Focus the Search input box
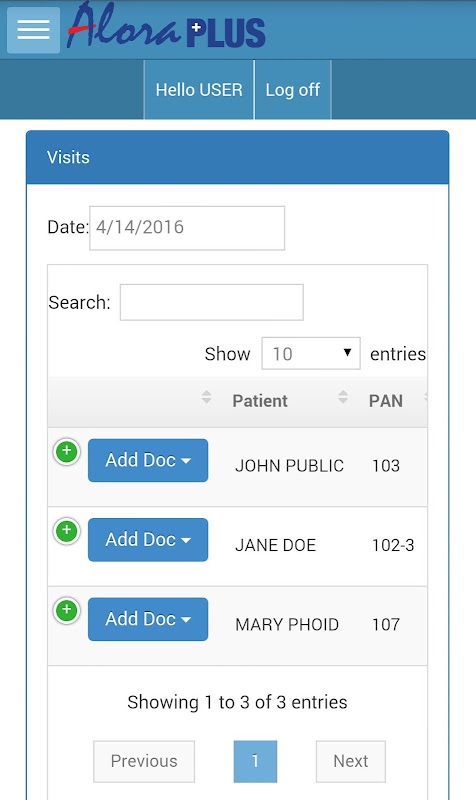Image resolution: width=476 pixels, height=800 pixels. click(212, 302)
